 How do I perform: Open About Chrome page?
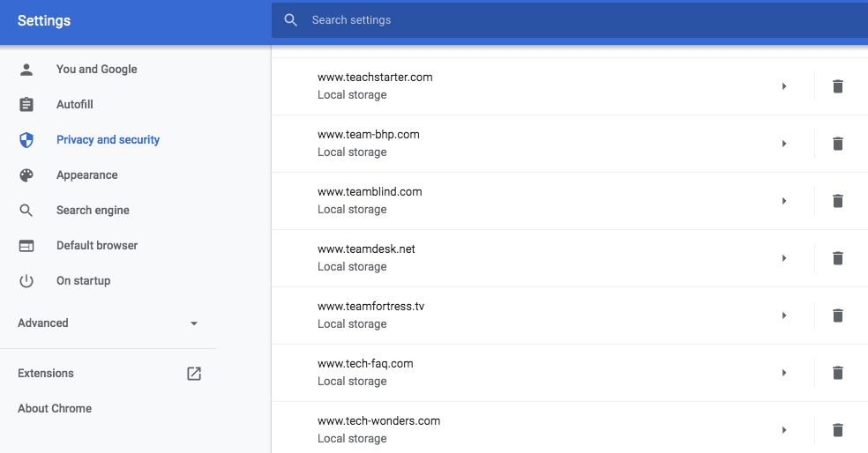[x=55, y=409]
